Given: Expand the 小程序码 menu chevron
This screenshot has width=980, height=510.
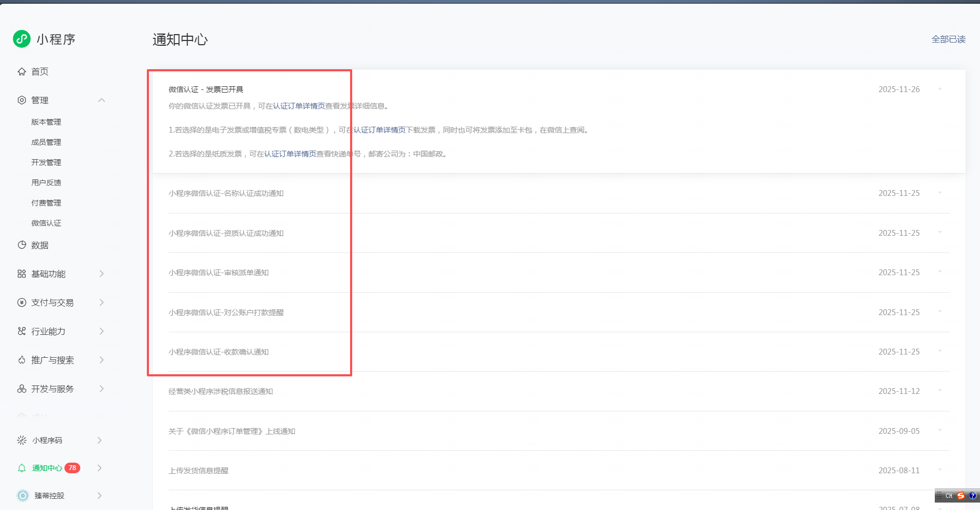Looking at the screenshot, I should [x=99, y=440].
